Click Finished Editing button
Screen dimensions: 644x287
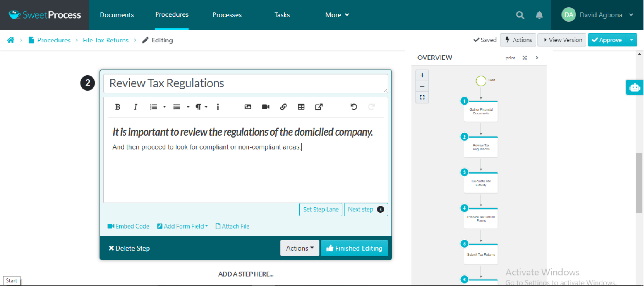[x=354, y=248]
